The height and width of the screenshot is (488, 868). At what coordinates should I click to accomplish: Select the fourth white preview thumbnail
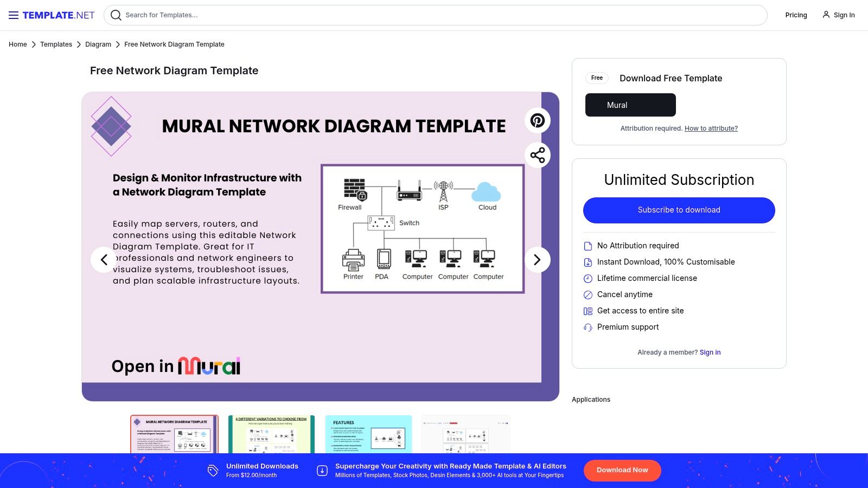[x=465, y=434]
